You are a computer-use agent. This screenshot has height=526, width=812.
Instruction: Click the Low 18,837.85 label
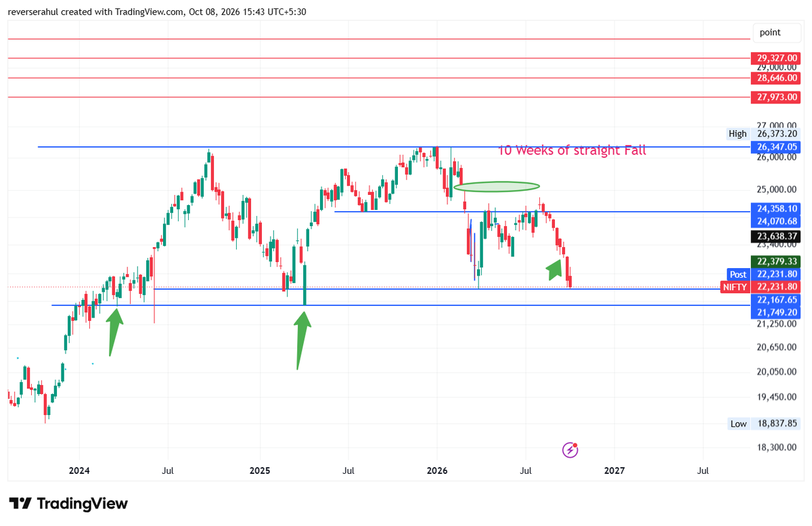click(764, 424)
